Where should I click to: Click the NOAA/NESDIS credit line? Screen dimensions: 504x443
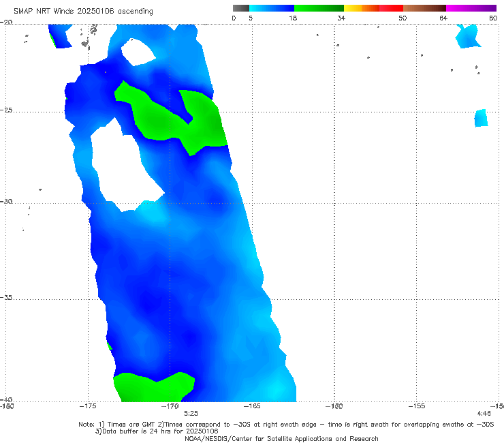click(x=281, y=438)
